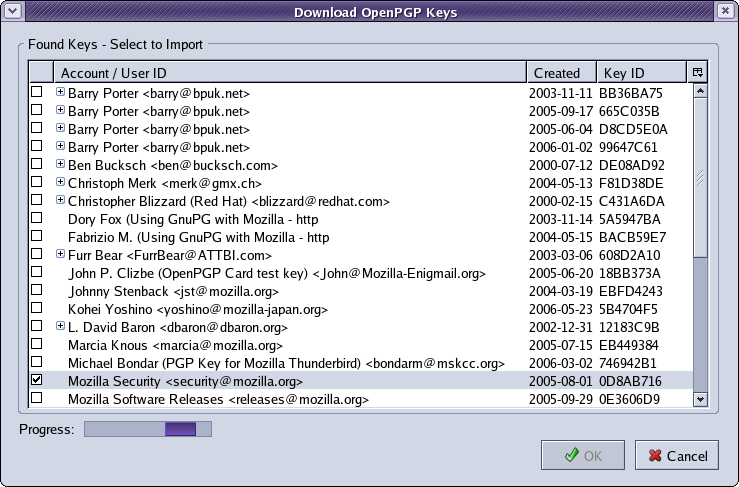Check the box for key 99647C61
Screen dimensions: 739x487
[36, 146]
